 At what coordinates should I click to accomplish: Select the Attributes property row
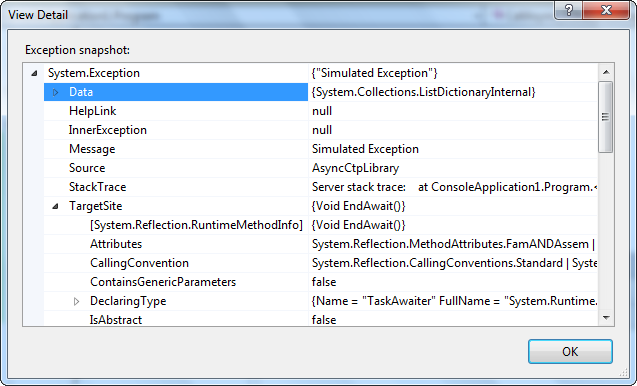321,244
